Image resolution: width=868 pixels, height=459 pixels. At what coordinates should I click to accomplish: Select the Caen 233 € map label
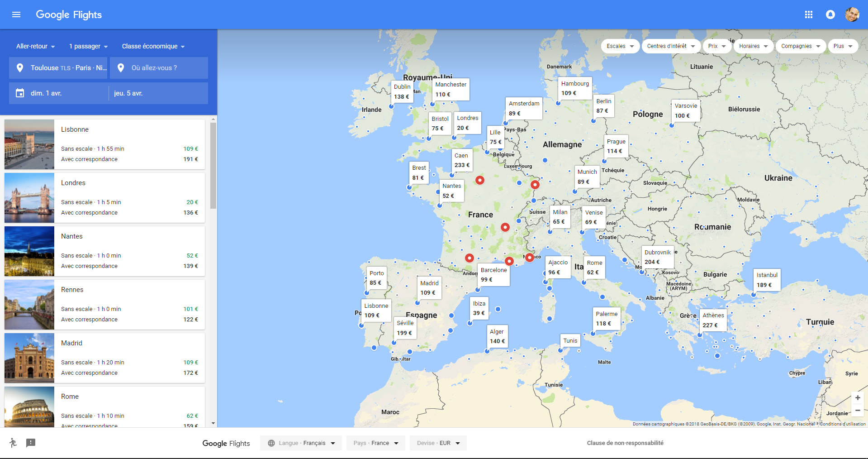click(x=462, y=160)
